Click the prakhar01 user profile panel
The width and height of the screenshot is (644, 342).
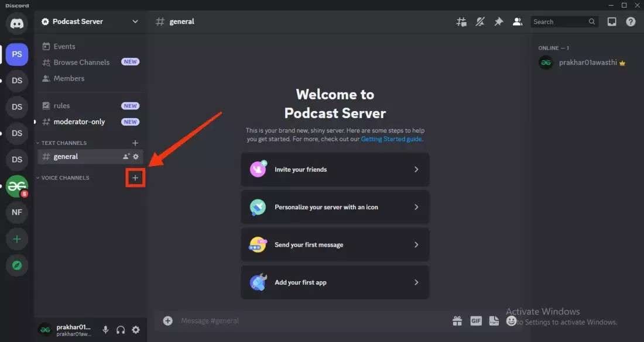coord(66,330)
